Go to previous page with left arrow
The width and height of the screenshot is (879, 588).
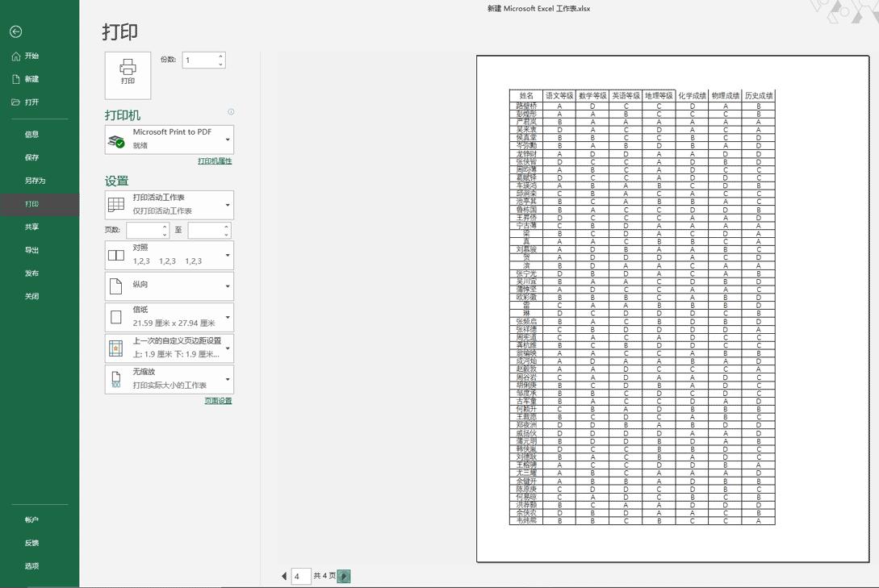pos(284,576)
